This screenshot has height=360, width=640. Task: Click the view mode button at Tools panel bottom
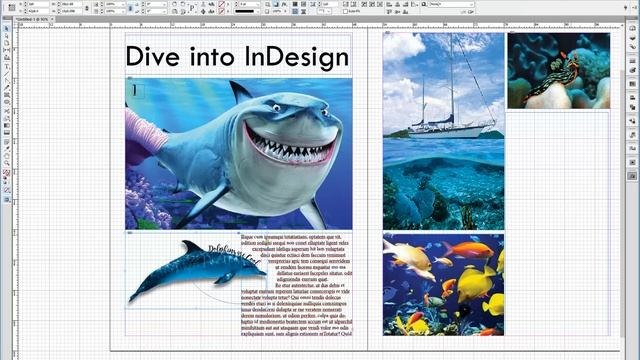(x=7, y=200)
